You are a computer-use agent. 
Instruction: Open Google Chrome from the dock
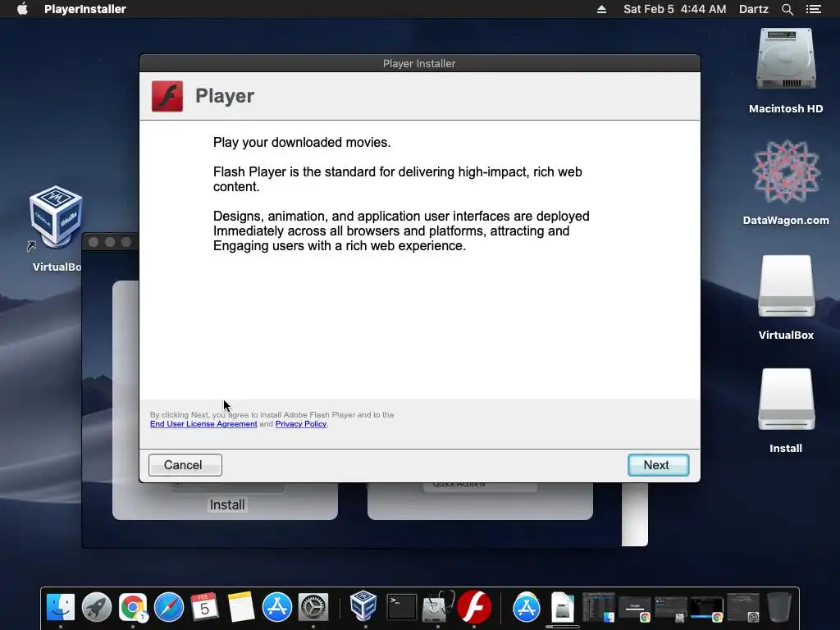point(133,608)
